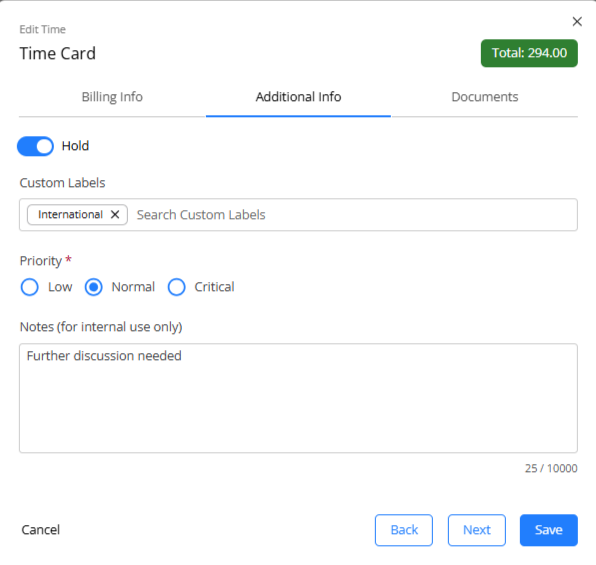Focus the Search Custom Labels field

[353, 215]
